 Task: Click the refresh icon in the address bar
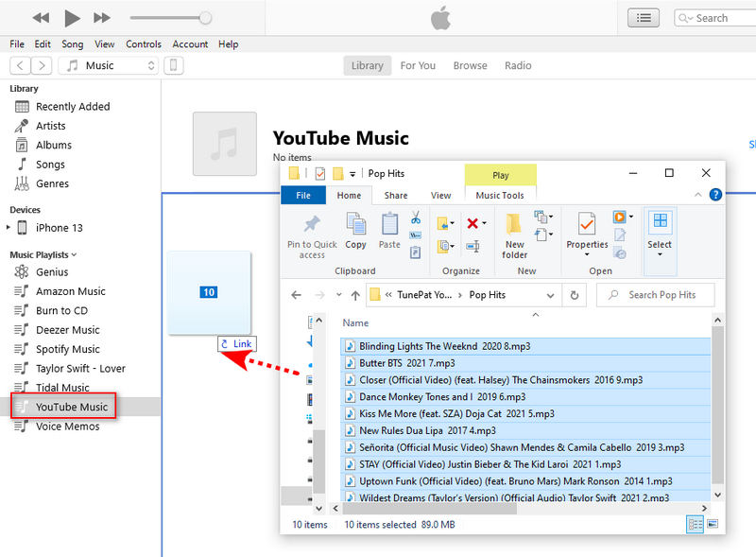point(573,294)
